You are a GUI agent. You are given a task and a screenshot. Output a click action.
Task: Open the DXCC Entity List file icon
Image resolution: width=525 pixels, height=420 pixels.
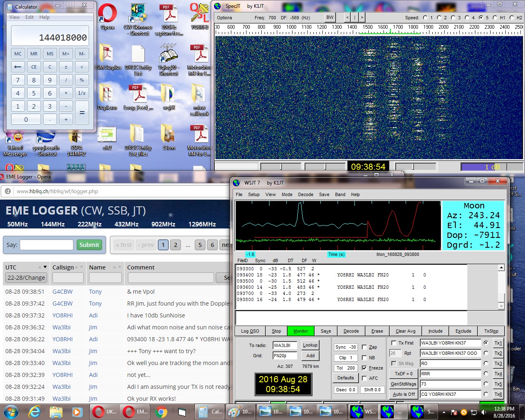click(x=138, y=56)
